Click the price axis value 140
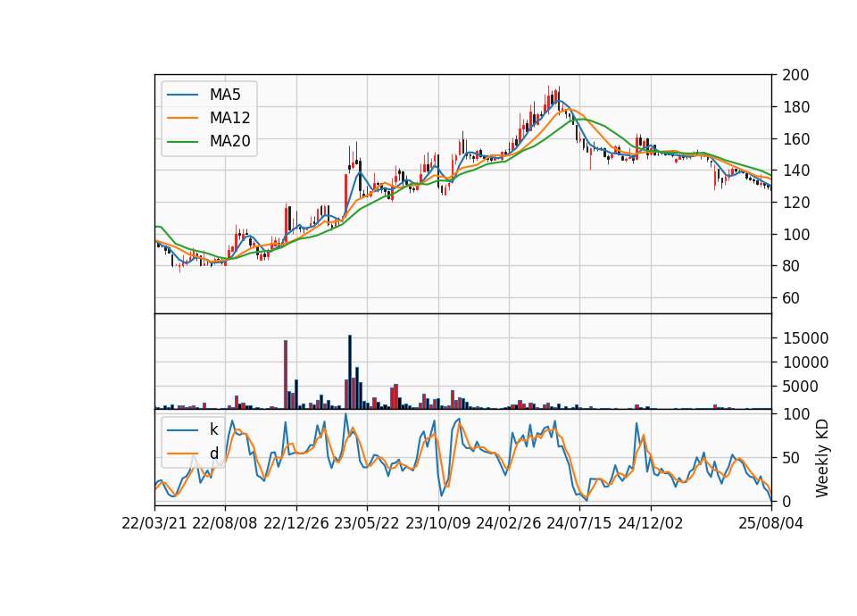Viewport: 857px width, 616px height. coord(795,171)
